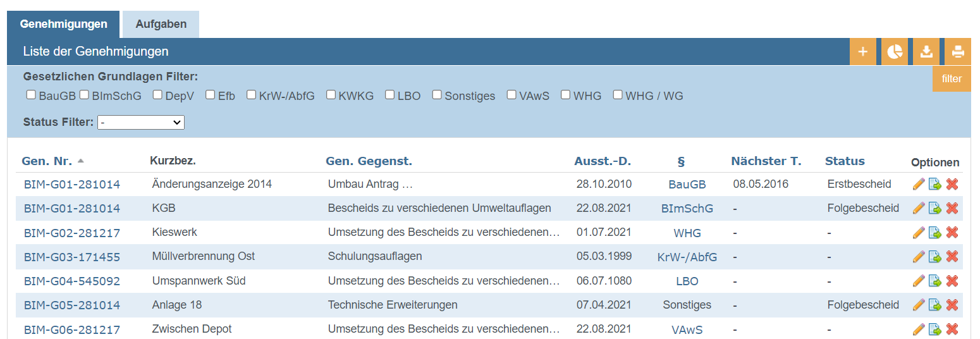Edit the Zwischen Depot entry
Viewport: 980px width, 339px height.
tap(919, 330)
